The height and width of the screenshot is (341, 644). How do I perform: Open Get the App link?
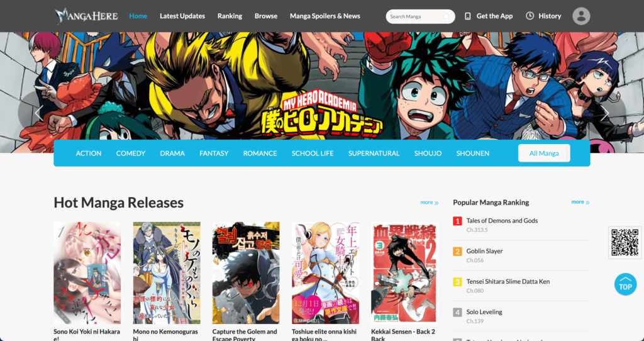point(489,16)
